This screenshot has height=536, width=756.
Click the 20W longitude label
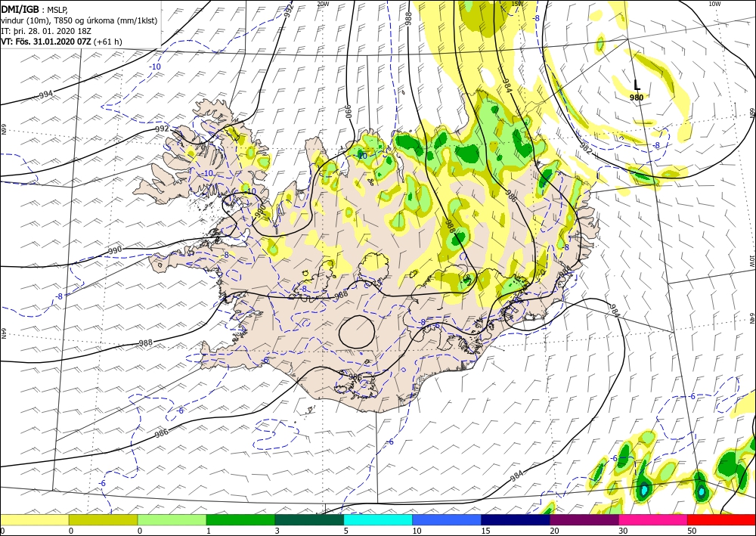[323, 4]
